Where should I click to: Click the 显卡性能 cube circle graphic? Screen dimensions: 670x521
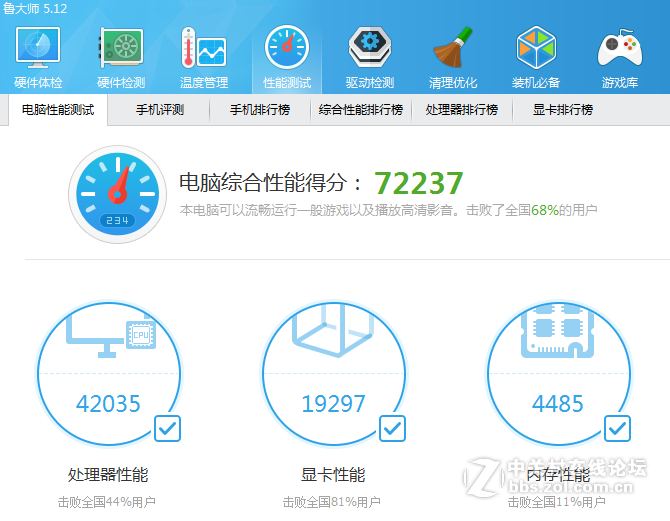pos(334,374)
